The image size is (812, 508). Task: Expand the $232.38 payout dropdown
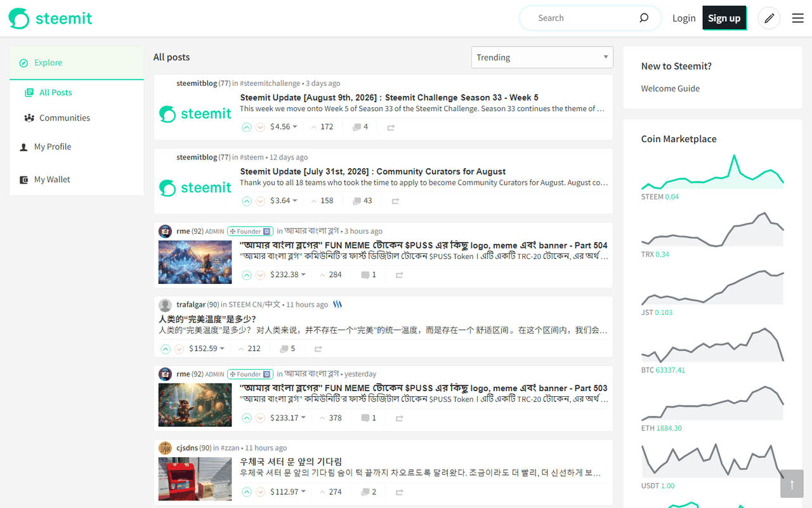tap(288, 275)
